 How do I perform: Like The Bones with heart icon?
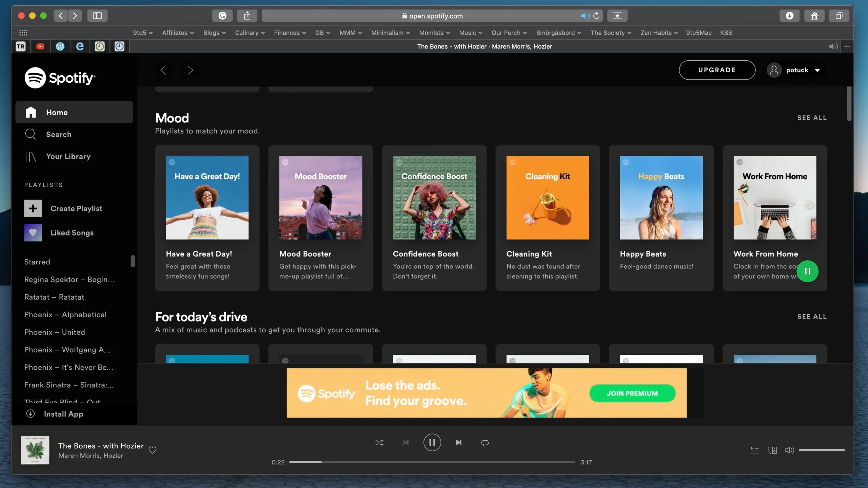pyautogui.click(x=153, y=450)
